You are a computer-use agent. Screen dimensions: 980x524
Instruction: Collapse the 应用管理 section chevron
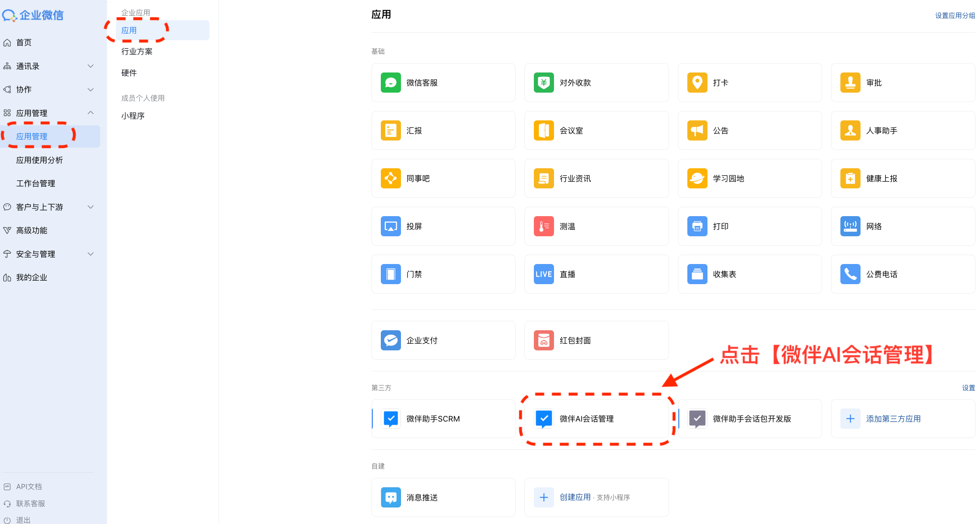point(91,113)
